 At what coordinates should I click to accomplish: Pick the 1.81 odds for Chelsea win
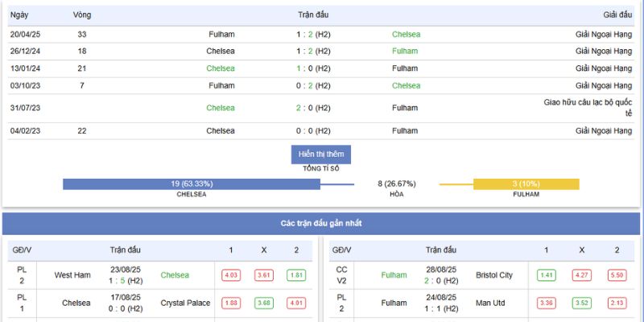tap(295, 275)
